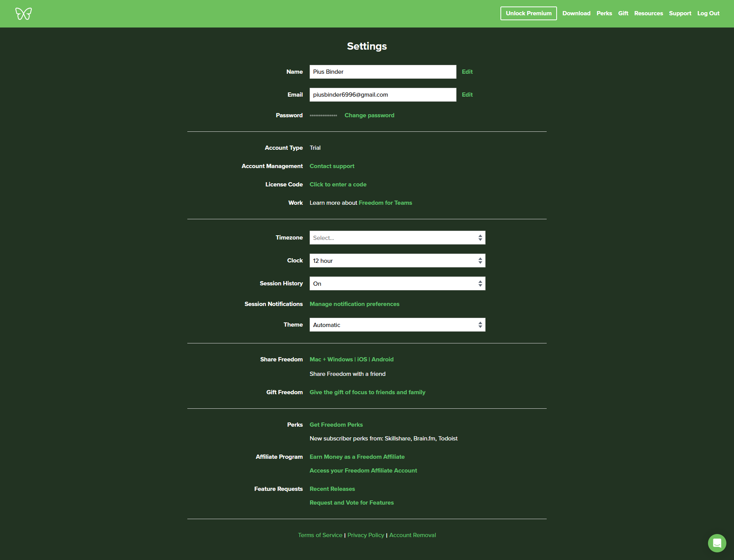Click the Mac + Windows share link
The height and width of the screenshot is (560, 734).
pyautogui.click(x=331, y=359)
